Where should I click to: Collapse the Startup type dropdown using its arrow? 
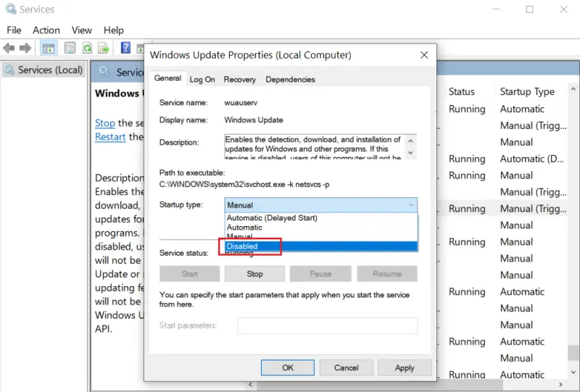tap(411, 205)
